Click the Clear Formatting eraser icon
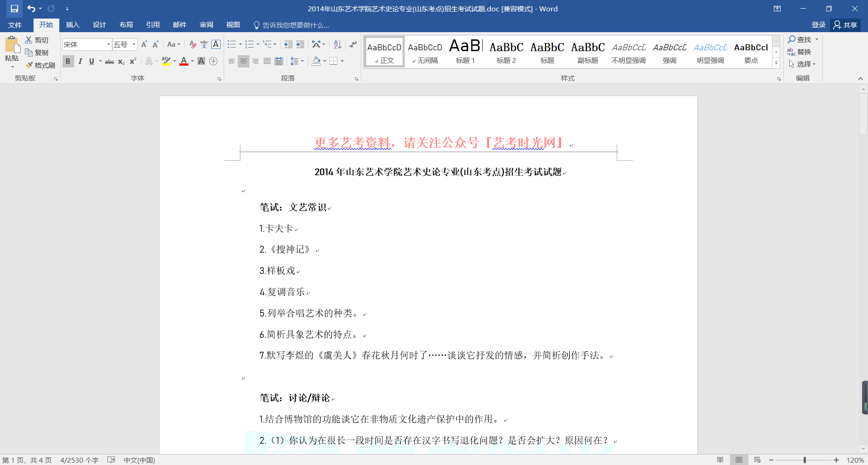868x465 pixels. (192, 44)
